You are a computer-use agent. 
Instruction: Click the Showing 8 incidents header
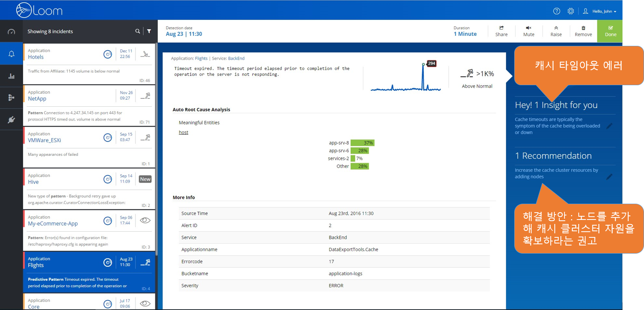pyautogui.click(x=50, y=31)
